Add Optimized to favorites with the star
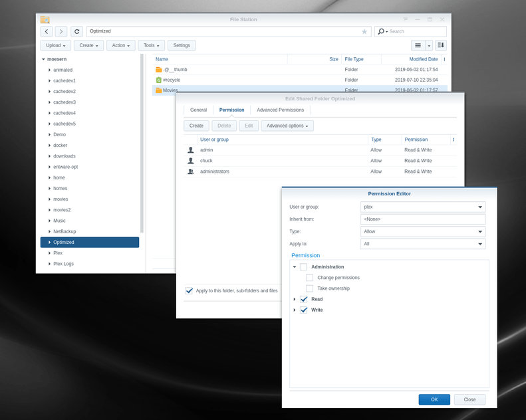The height and width of the screenshot is (420, 526). pos(364,31)
